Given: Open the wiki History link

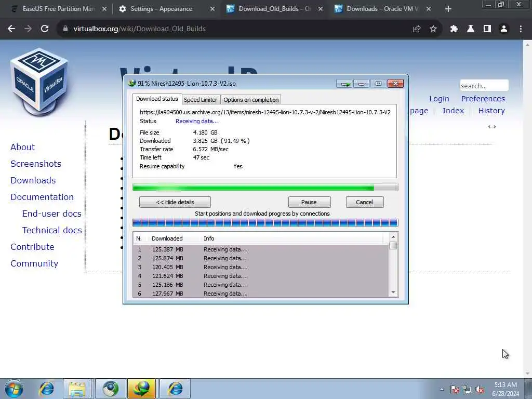Looking at the screenshot, I should (x=491, y=111).
